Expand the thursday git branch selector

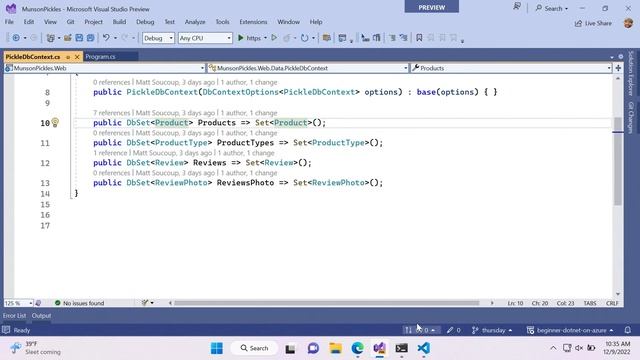(492, 330)
